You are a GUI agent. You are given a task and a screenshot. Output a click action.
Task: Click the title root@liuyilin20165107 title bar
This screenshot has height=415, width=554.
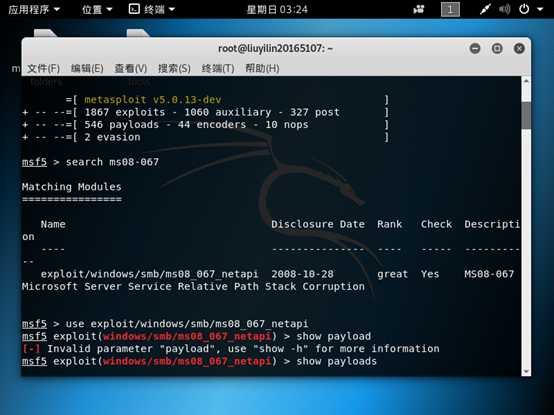point(276,48)
